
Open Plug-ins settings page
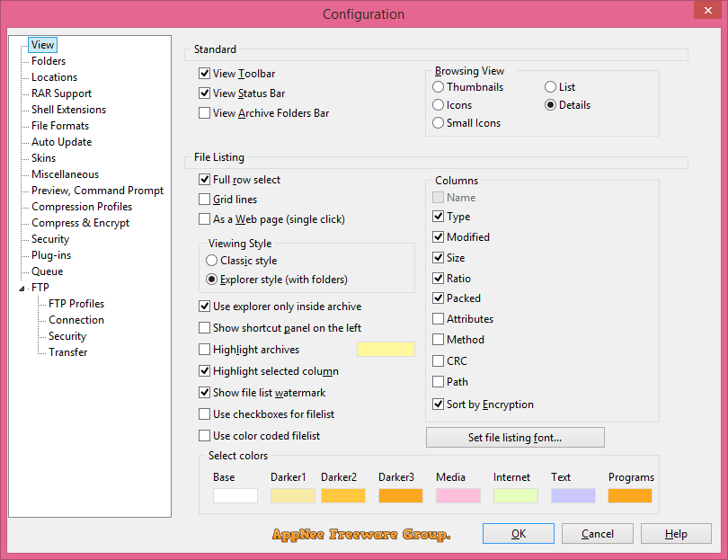pos(51,255)
